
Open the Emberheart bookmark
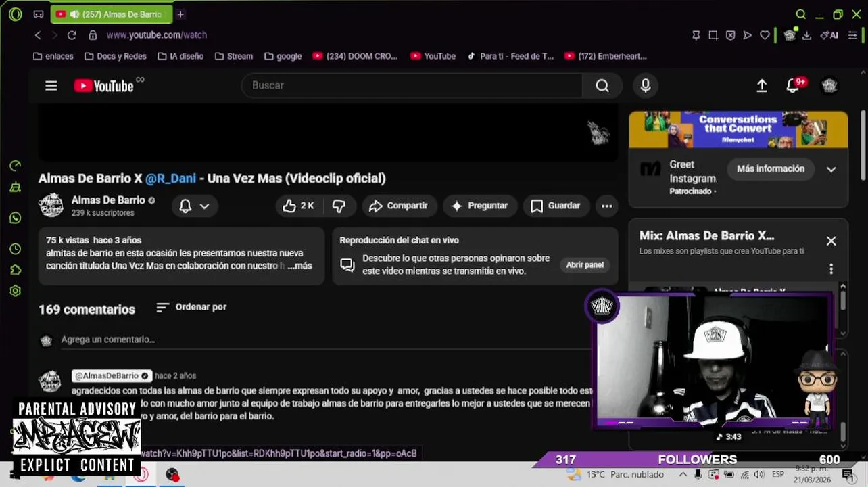pos(606,56)
